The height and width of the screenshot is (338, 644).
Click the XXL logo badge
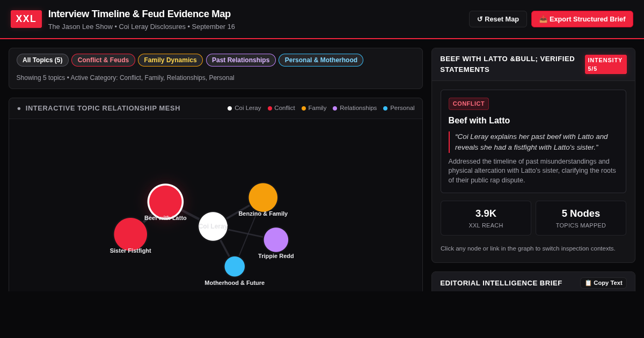pos(26,19)
